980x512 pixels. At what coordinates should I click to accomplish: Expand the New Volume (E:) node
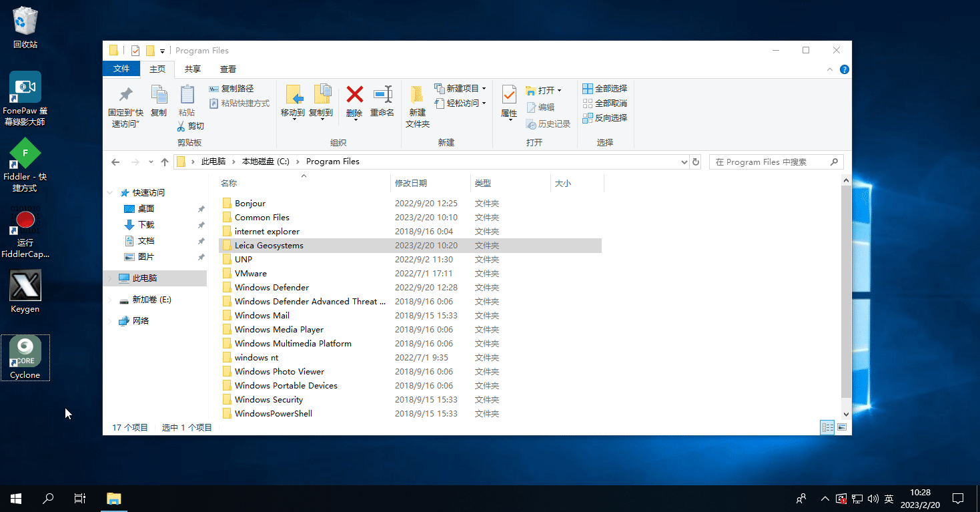110,300
